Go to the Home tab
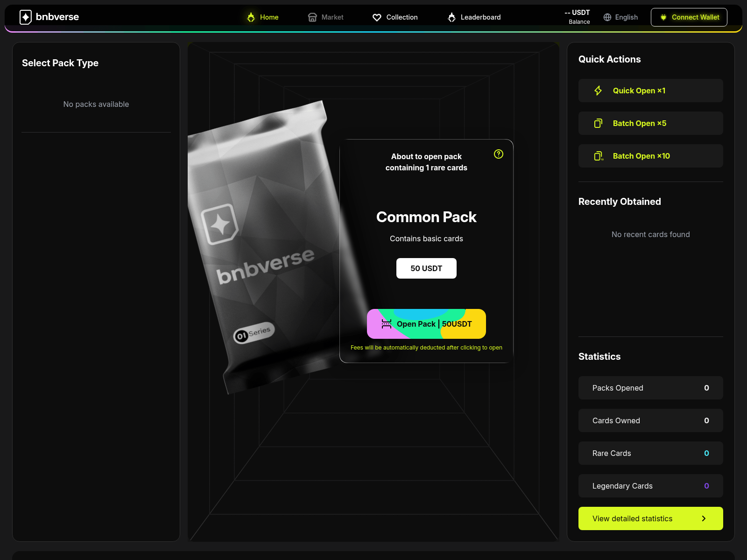Viewport: 747px width, 560px height. pos(263,17)
